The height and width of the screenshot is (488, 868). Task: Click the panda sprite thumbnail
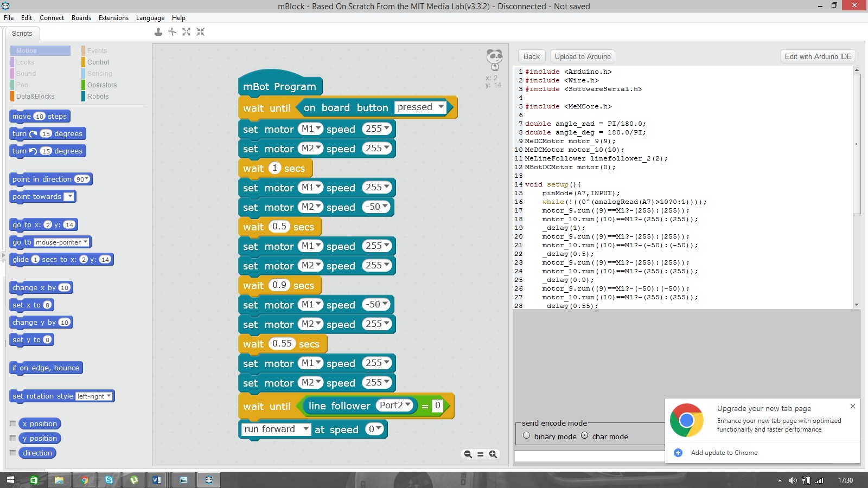click(x=494, y=59)
